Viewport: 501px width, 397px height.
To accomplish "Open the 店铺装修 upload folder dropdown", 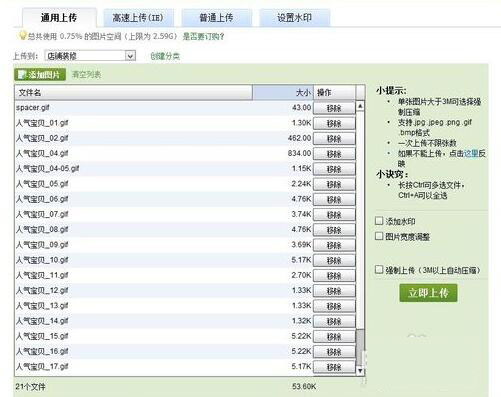I will tap(90, 56).
